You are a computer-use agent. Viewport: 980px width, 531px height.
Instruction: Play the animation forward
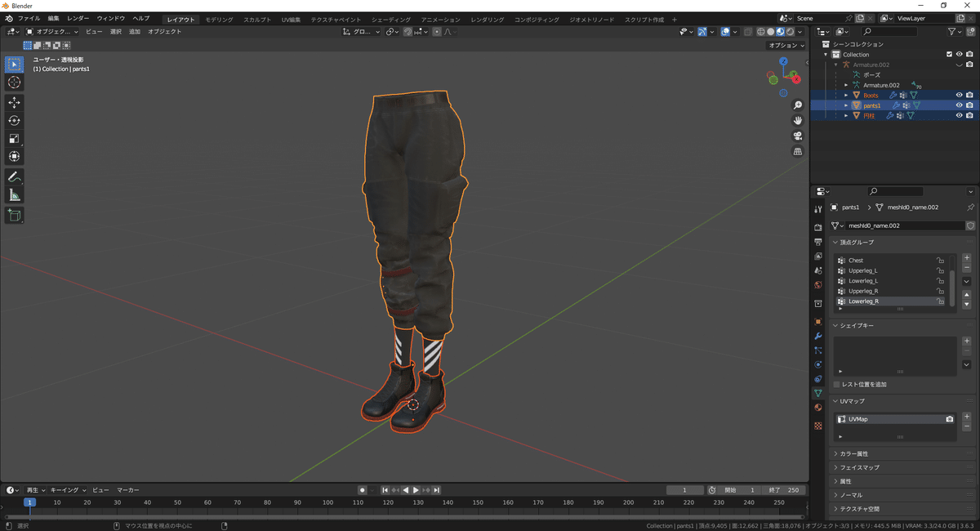416,490
